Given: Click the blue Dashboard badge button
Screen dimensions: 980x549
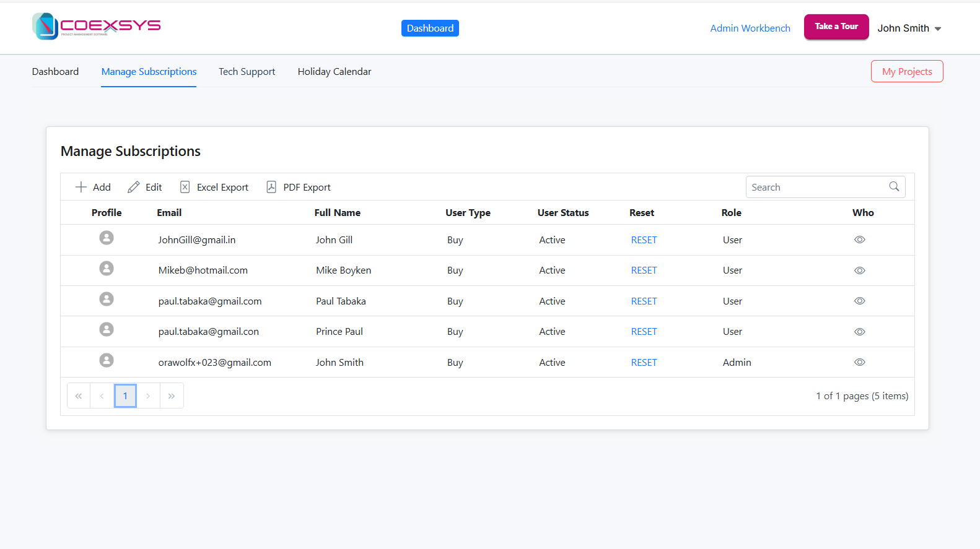Looking at the screenshot, I should (430, 28).
